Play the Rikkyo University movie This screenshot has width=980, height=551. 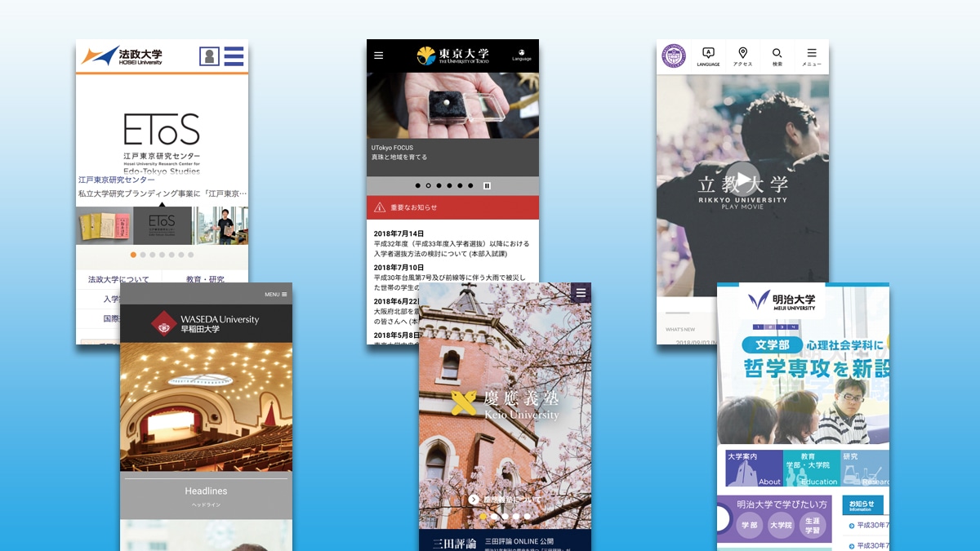(742, 179)
